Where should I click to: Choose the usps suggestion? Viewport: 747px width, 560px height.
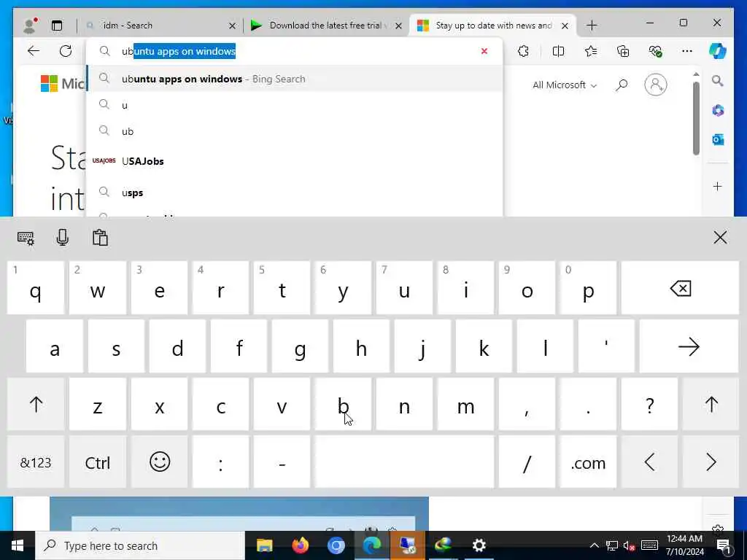[x=295, y=192]
